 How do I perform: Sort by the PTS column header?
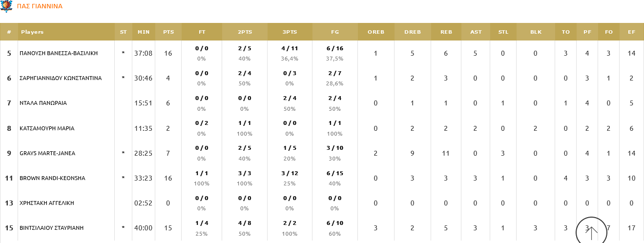[x=168, y=32]
